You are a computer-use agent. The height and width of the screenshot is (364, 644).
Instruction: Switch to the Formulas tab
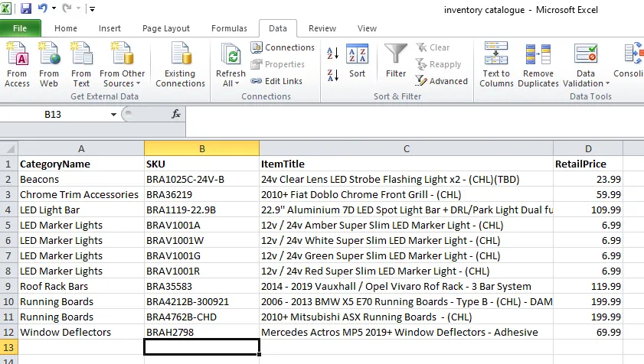coord(229,28)
